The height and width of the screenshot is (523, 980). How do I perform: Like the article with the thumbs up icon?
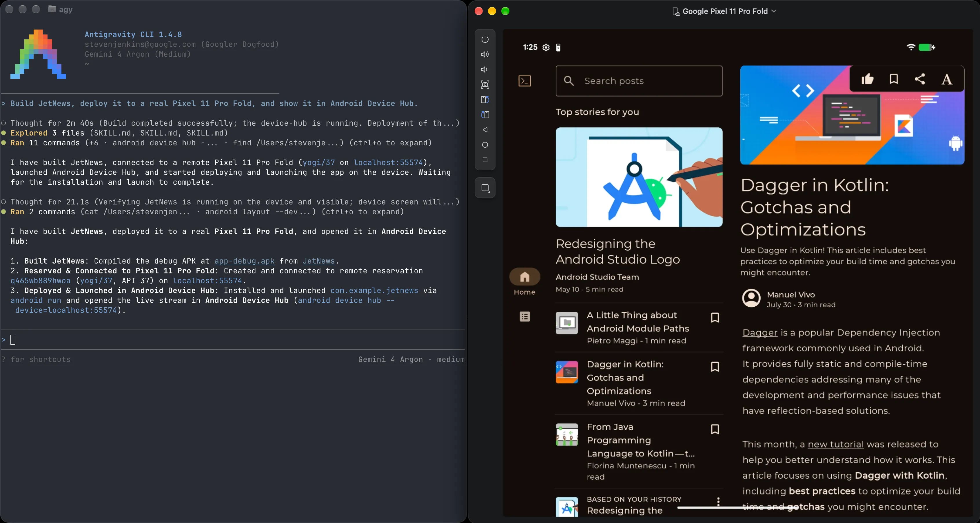[867, 79]
